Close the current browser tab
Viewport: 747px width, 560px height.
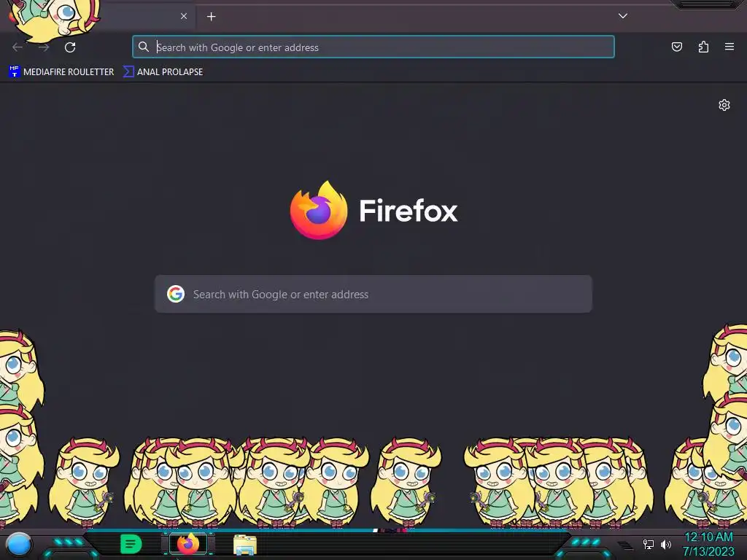point(184,16)
